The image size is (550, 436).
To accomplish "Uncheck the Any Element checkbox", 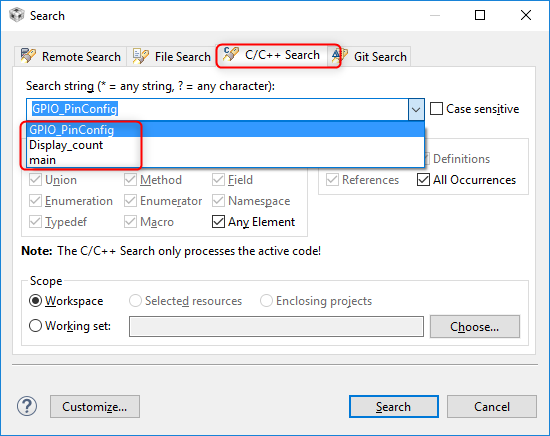I will (218, 222).
